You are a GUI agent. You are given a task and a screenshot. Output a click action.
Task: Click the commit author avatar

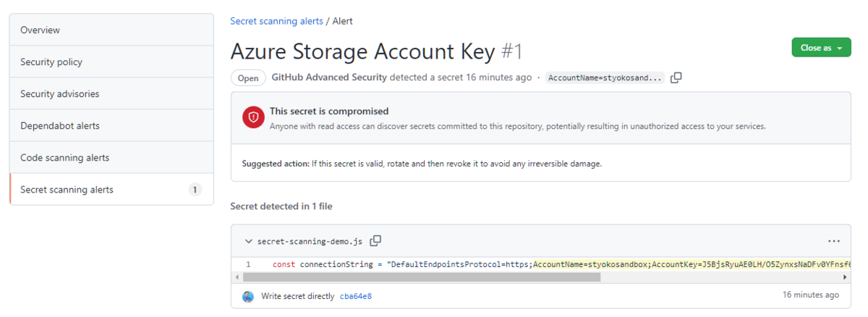pyautogui.click(x=248, y=296)
